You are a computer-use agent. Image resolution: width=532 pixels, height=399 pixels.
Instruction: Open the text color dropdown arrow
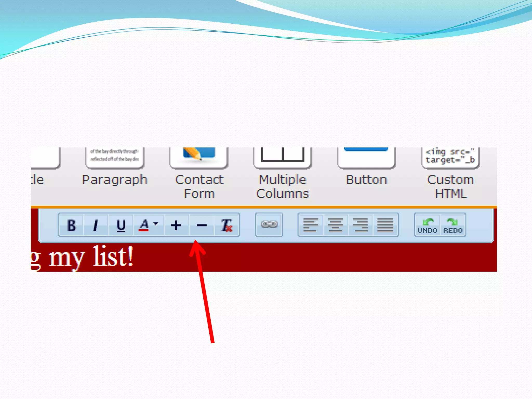[x=156, y=224]
